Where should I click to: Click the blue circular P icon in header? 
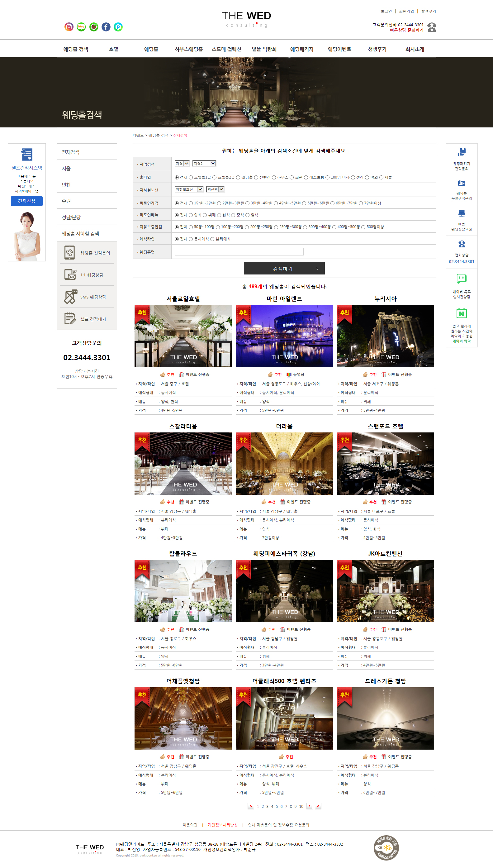pyautogui.click(x=118, y=27)
